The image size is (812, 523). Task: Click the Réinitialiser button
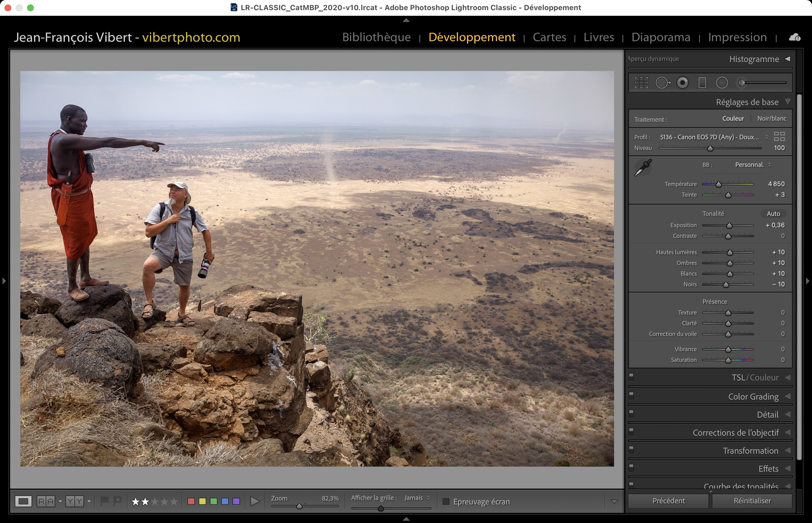click(x=752, y=500)
